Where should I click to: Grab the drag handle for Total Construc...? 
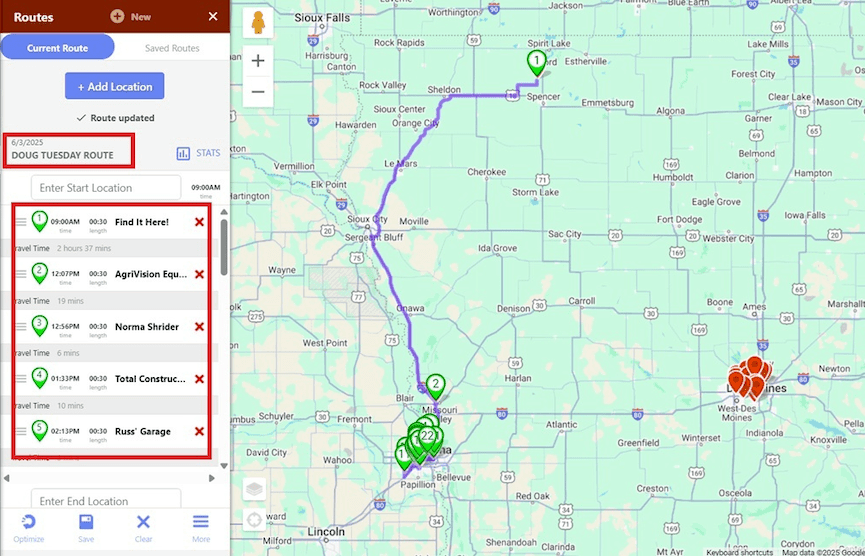(21, 379)
